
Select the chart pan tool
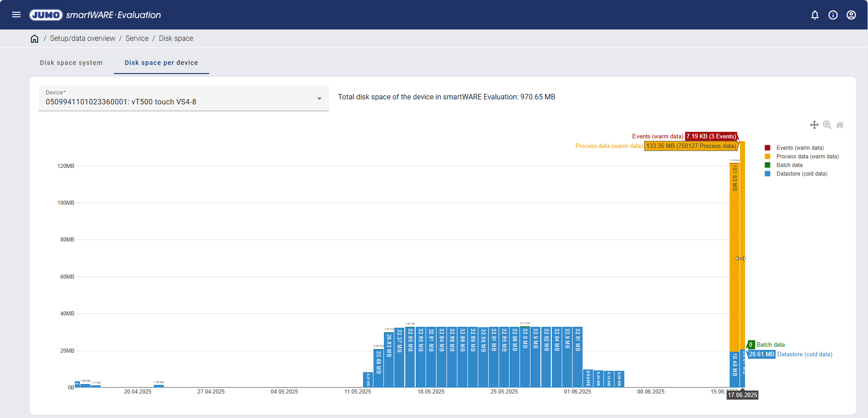tap(814, 125)
